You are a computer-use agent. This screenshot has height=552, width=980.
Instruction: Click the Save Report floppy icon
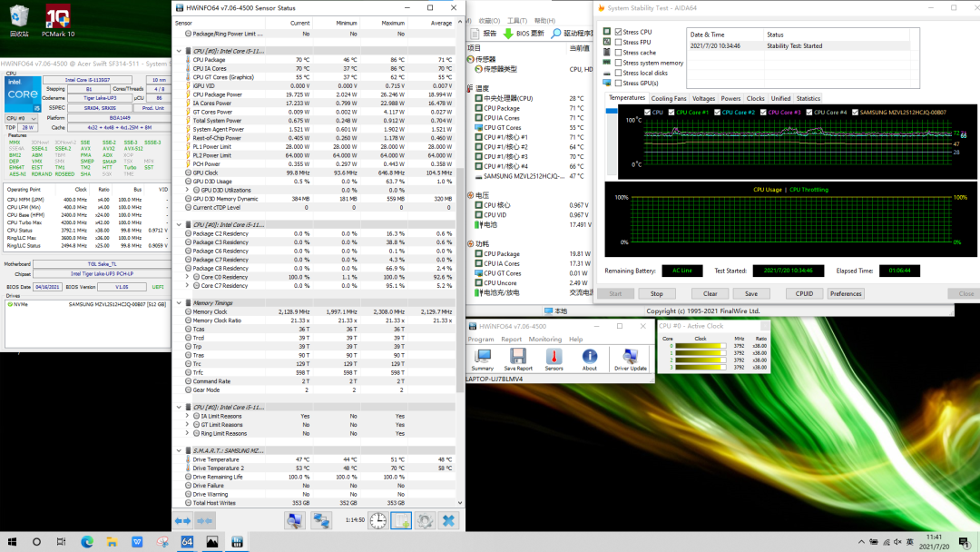pos(517,358)
